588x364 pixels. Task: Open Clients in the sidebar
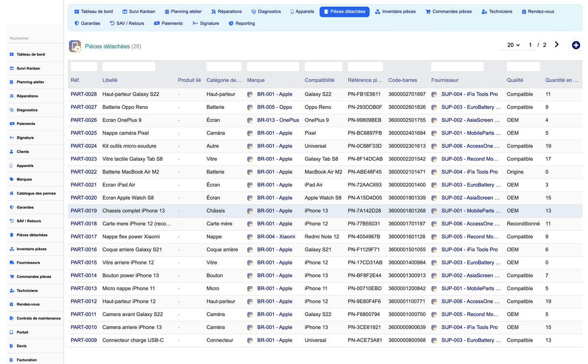pos(35,152)
